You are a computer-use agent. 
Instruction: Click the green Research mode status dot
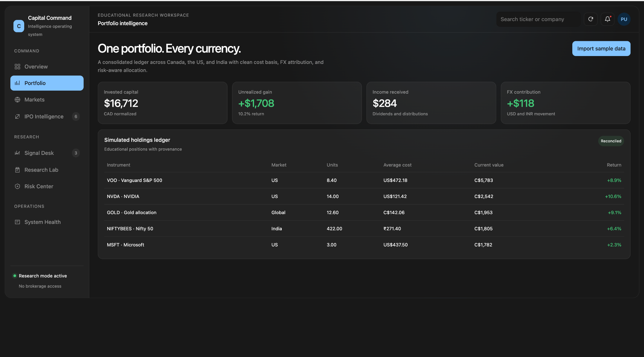point(14,276)
